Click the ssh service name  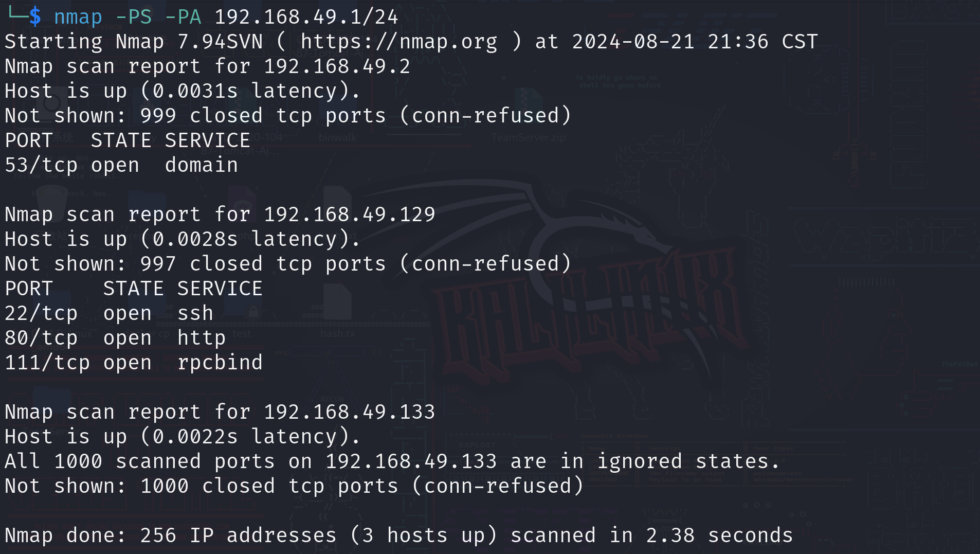tap(195, 313)
